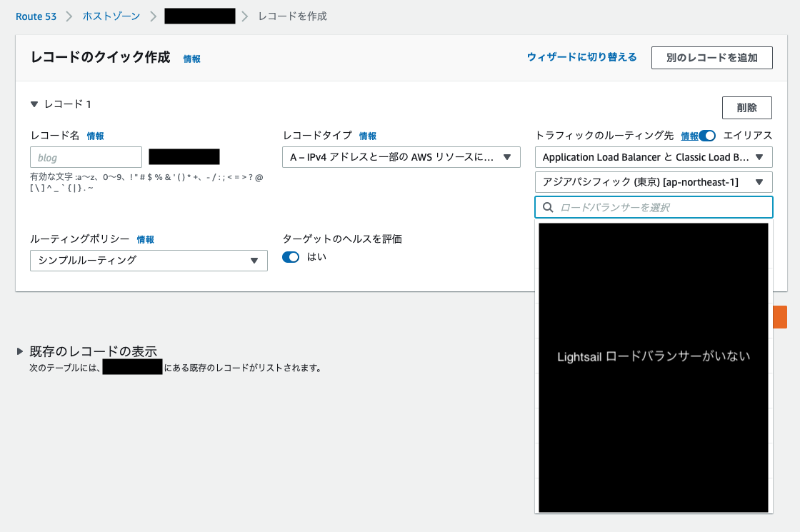Viewport: 800px width, 532px height.
Task: Open 情報 link beside レコードのクイック作成
Action: 192,59
